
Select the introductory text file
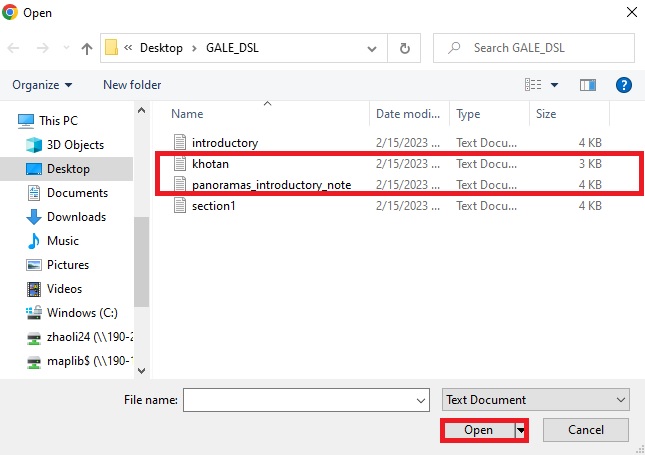click(225, 143)
